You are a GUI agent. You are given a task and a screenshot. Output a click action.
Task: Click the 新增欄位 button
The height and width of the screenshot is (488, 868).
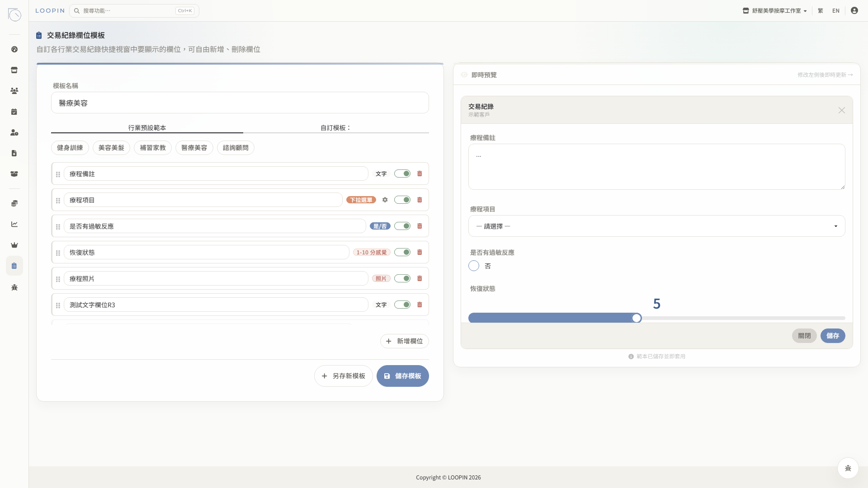(404, 341)
